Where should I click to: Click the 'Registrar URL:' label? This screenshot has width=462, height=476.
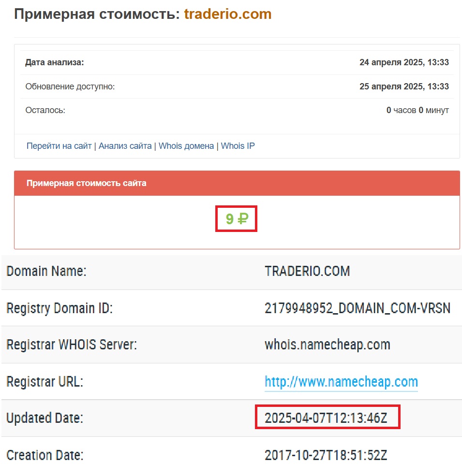point(45,382)
